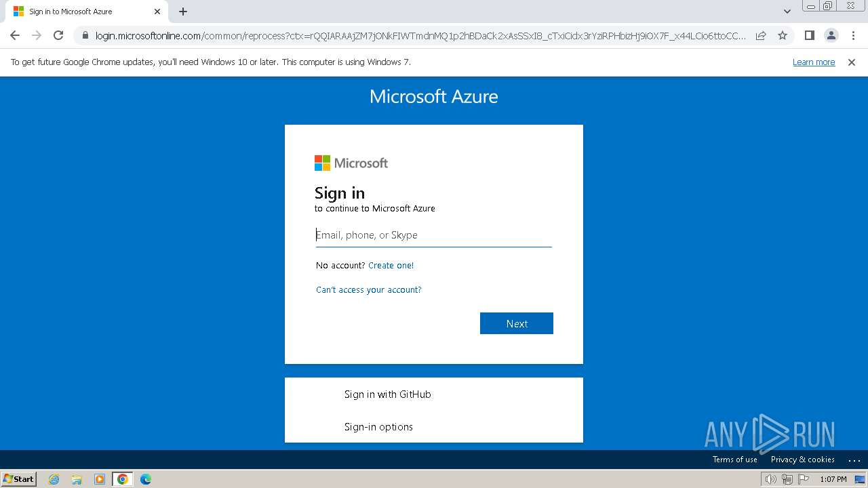Viewport: 868px width, 488px height.
Task: Open the Chrome side panel icon
Action: pyautogui.click(x=809, y=35)
